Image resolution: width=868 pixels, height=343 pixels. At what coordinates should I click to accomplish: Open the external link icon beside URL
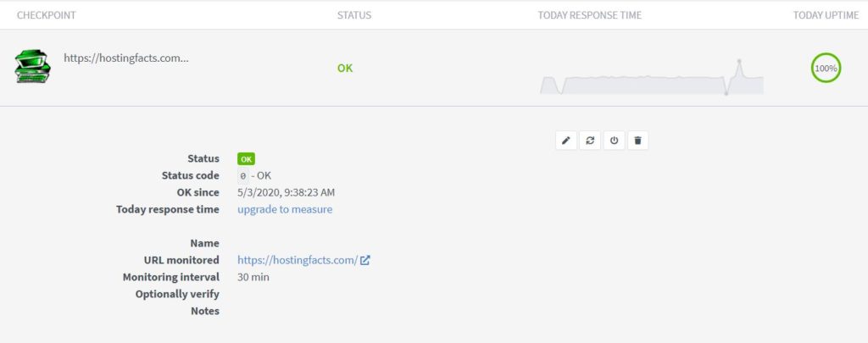click(364, 260)
